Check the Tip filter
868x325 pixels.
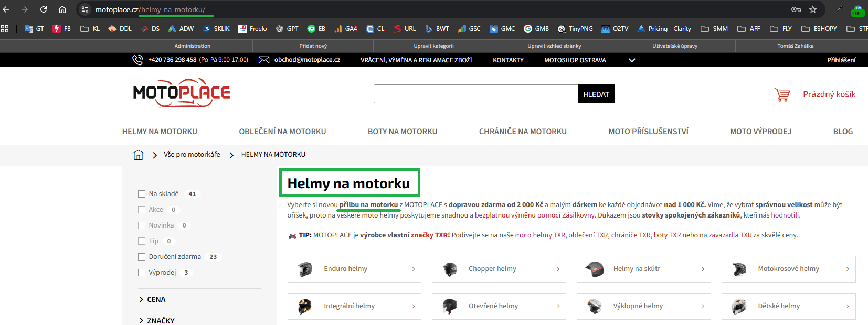coord(142,241)
